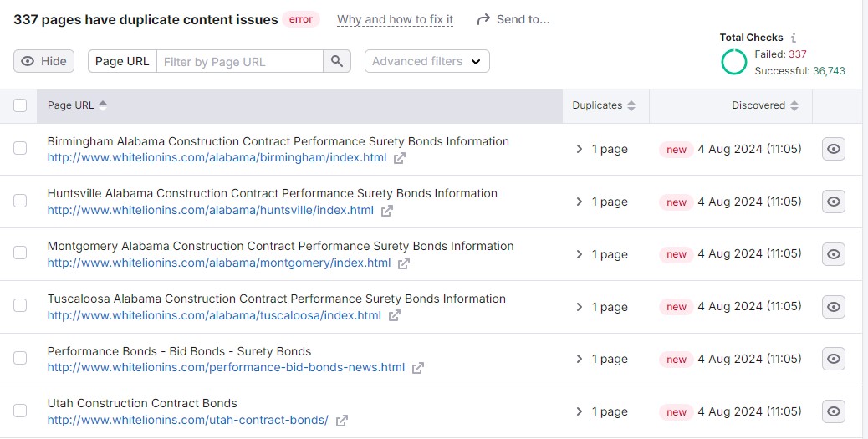Screen dimensions: 868x439
Task: Sort table by Discovered column
Action: 764,105
